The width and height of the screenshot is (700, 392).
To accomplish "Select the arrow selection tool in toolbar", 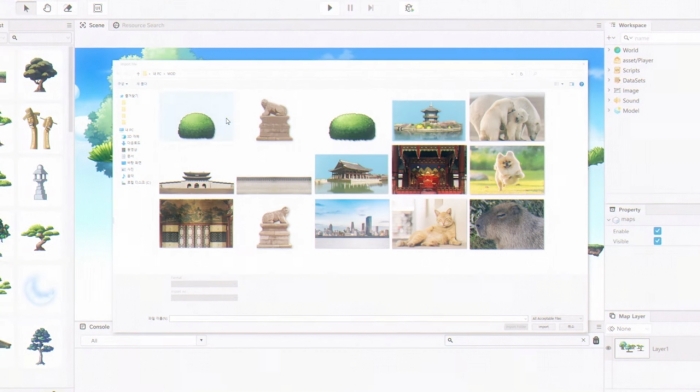I will (26, 8).
